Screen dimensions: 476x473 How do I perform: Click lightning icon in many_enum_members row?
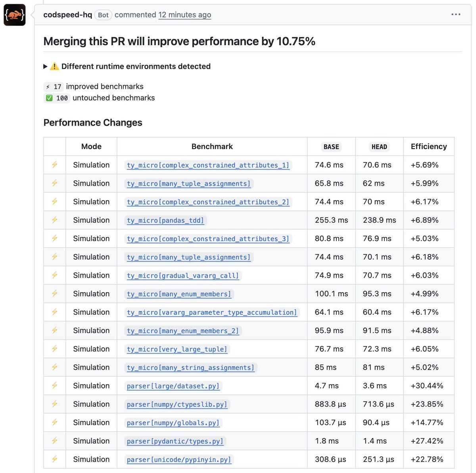[x=55, y=293]
